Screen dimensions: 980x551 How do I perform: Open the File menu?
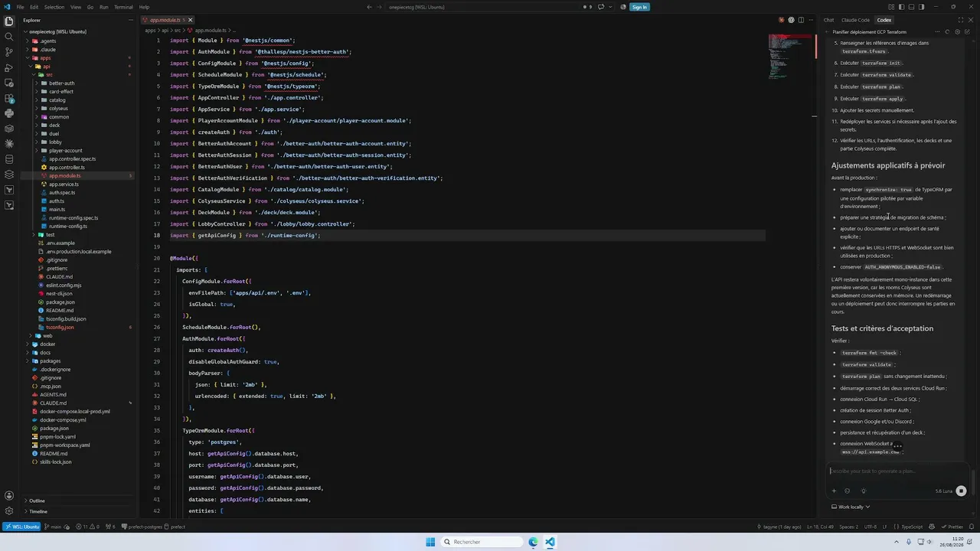[x=20, y=7]
